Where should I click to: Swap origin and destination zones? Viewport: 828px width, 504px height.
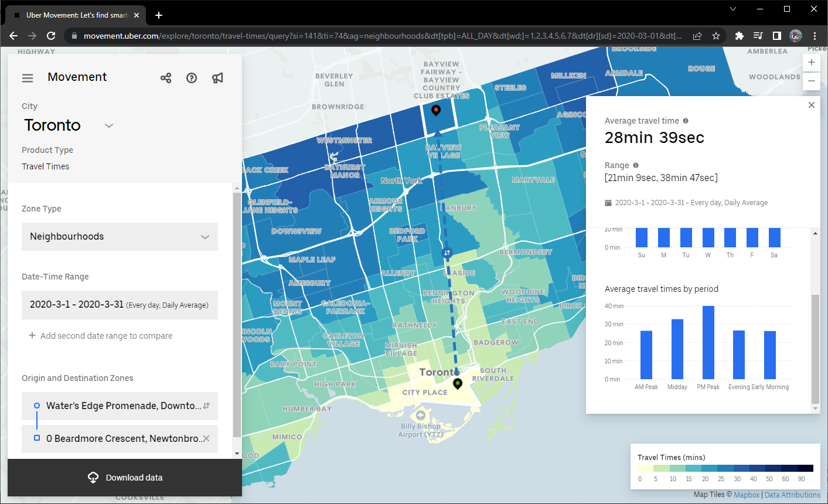tap(206, 406)
